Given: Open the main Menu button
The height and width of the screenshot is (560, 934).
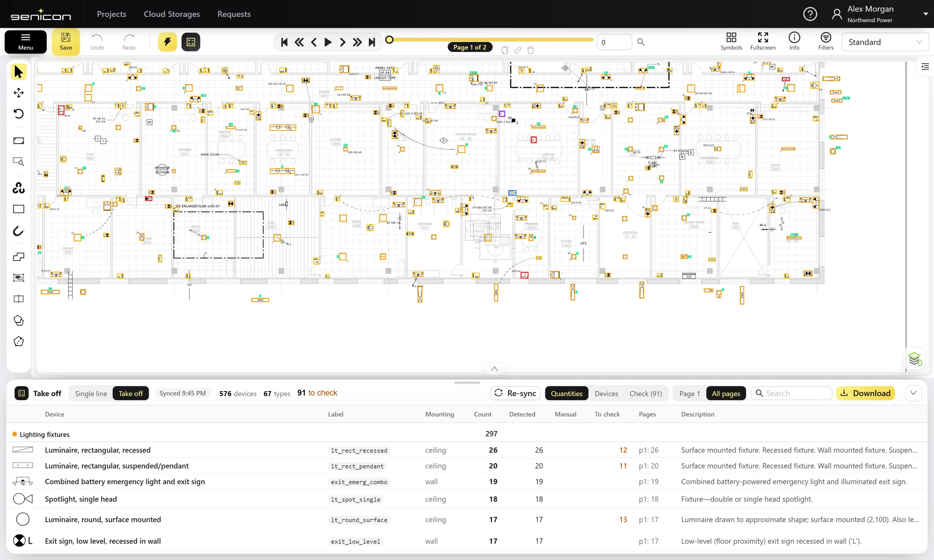Looking at the screenshot, I should point(26,42).
